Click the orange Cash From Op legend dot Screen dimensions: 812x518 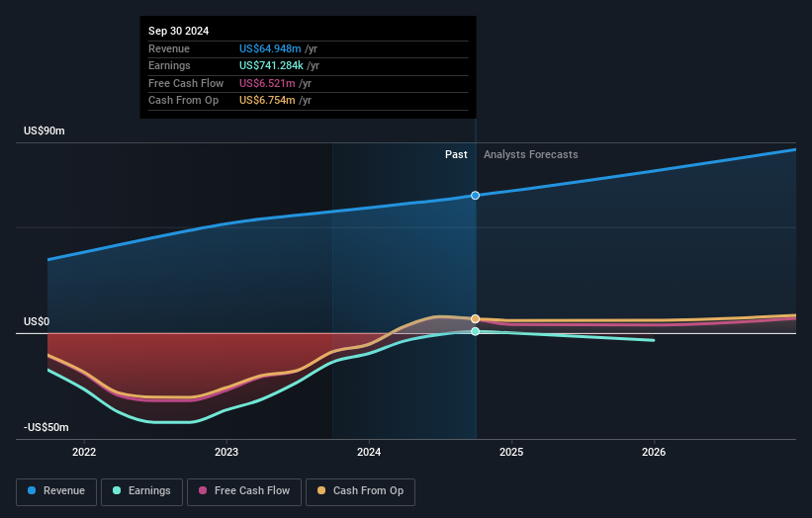pyautogui.click(x=321, y=490)
